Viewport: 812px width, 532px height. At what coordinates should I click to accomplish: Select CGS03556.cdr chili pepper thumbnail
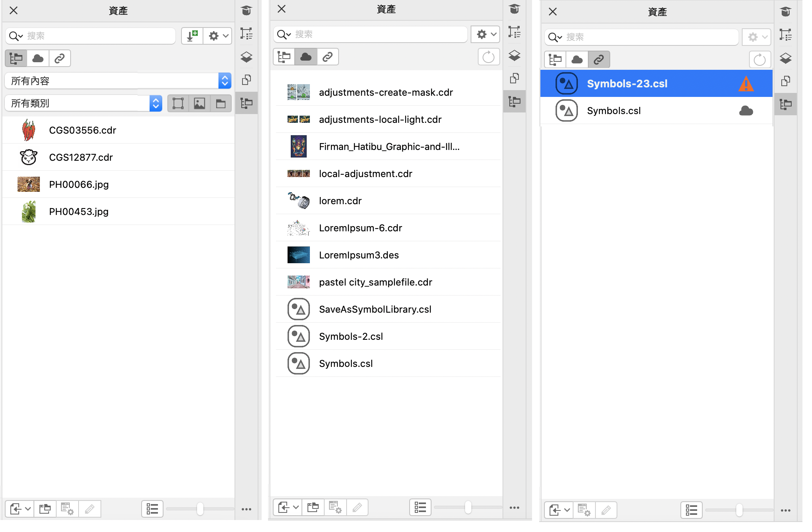pyautogui.click(x=29, y=130)
